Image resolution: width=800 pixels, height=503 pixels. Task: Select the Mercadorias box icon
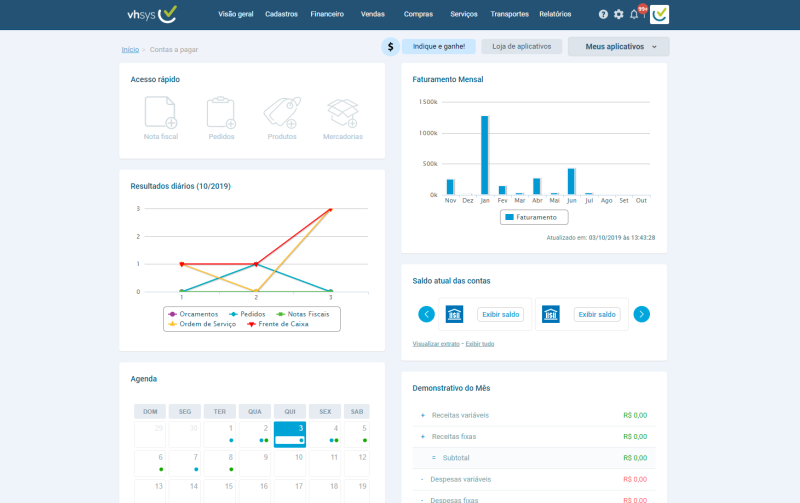pyautogui.click(x=342, y=112)
